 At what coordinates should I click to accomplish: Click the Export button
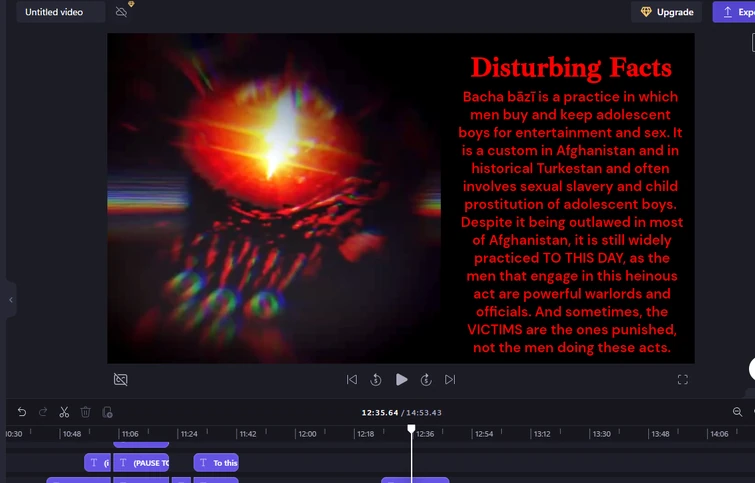(x=734, y=12)
